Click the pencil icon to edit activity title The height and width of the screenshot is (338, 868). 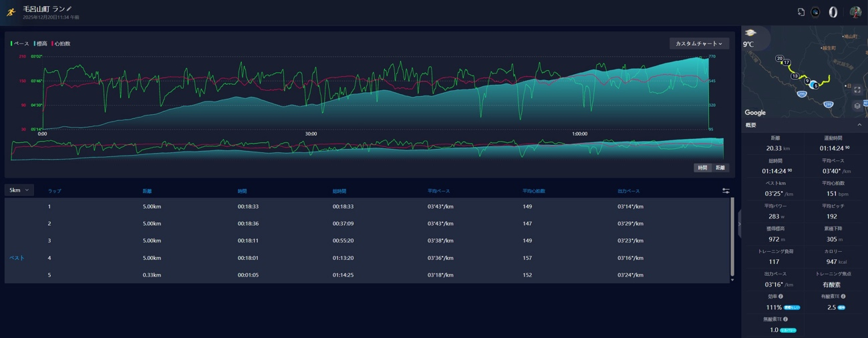coord(69,9)
